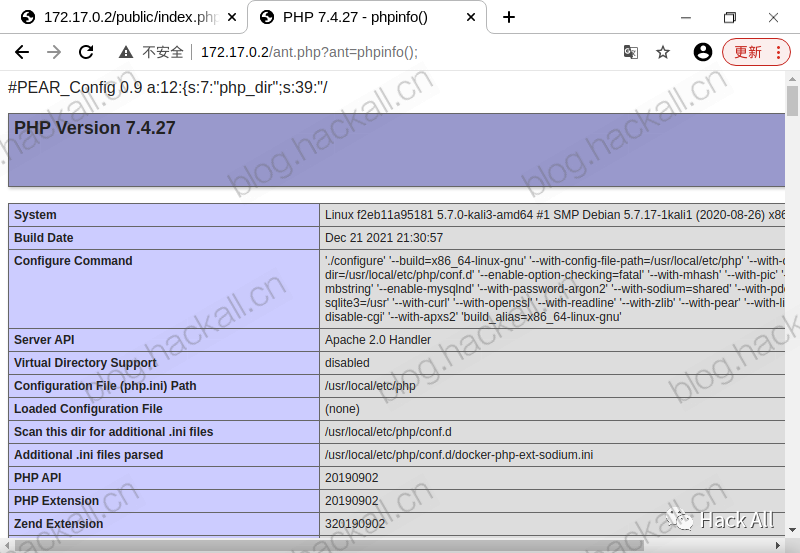Reload the phpinfo page
Image resolution: width=800 pixels, height=553 pixels.
[x=86, y=52]
